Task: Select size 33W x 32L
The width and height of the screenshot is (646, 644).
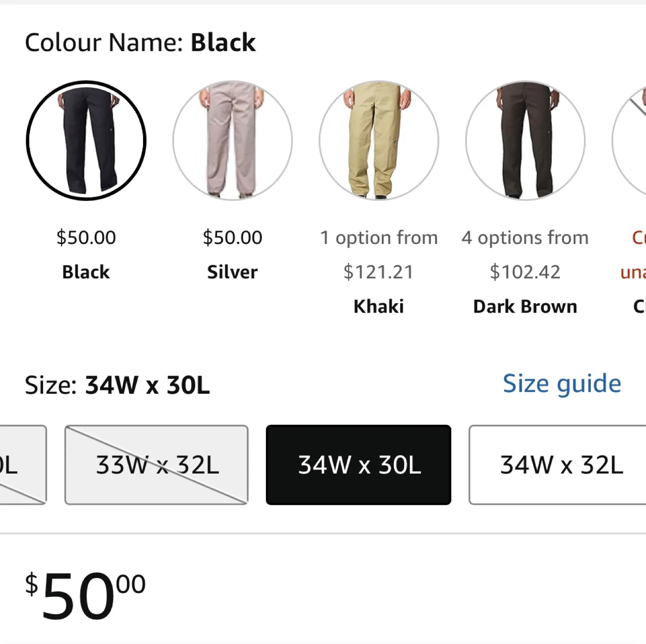Action: point(157,465)
